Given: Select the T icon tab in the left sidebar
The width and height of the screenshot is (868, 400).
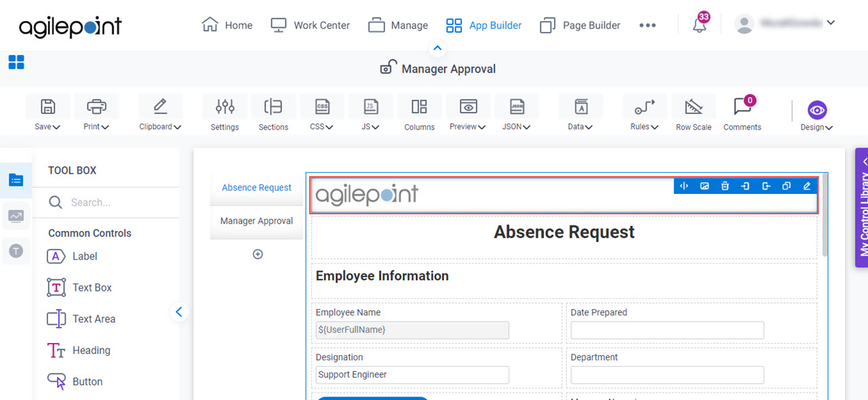Looking at the screenshot, I should 16,251.
